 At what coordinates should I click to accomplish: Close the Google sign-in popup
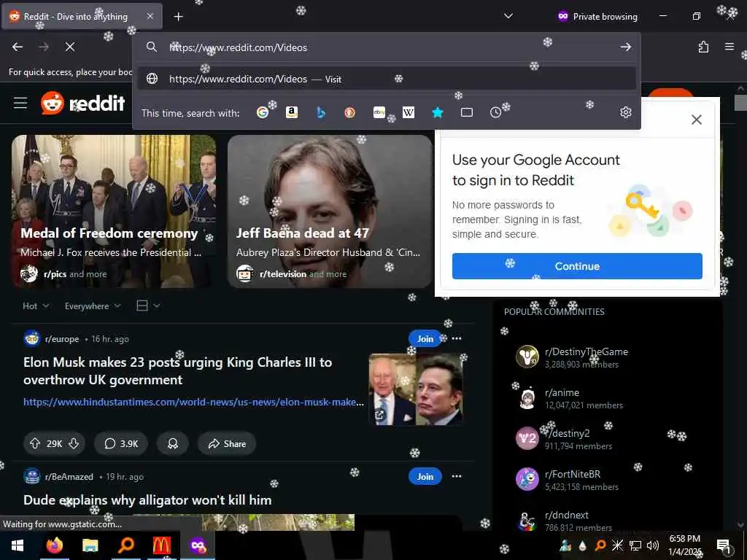697,120
